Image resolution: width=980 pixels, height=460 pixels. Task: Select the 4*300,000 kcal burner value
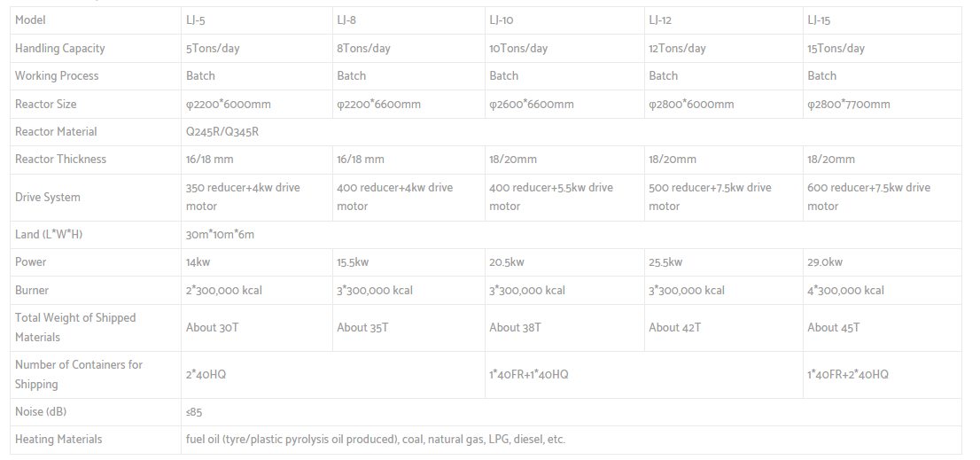[845, 290]
